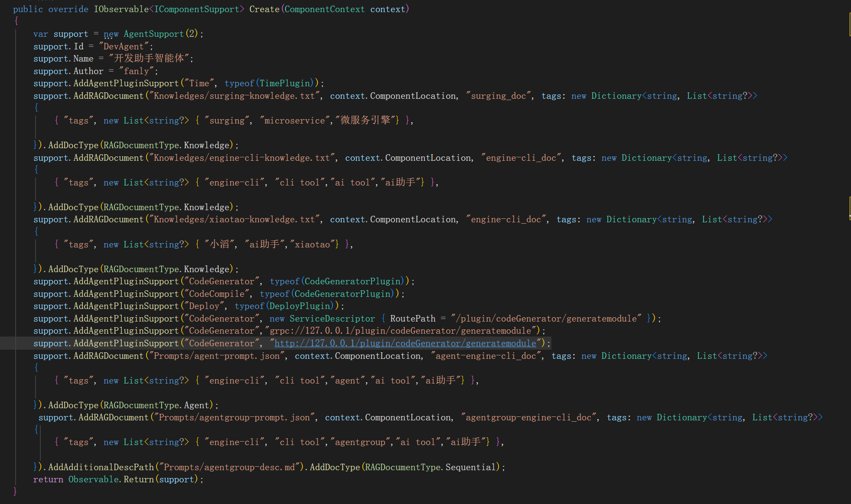This screenshot has width=851, height=504.
Task: Place cursor on the DeployPlugin type
Action: point(300,306)
